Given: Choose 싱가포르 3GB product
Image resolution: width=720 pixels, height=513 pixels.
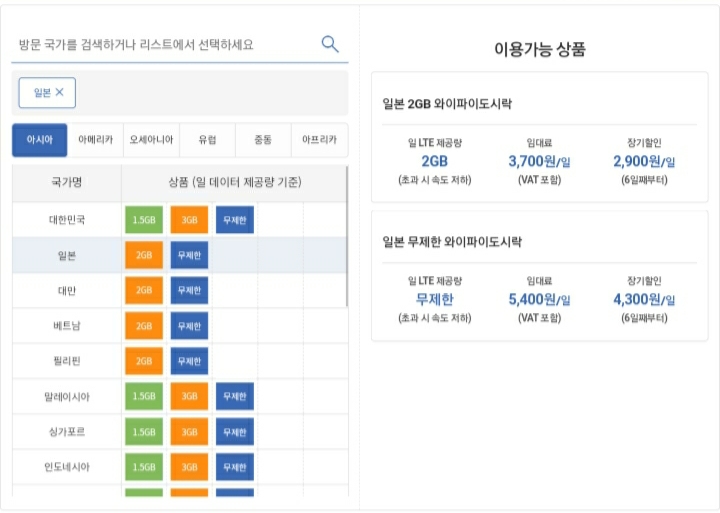Looking at the screenshot, I should (x=189, y=432).
